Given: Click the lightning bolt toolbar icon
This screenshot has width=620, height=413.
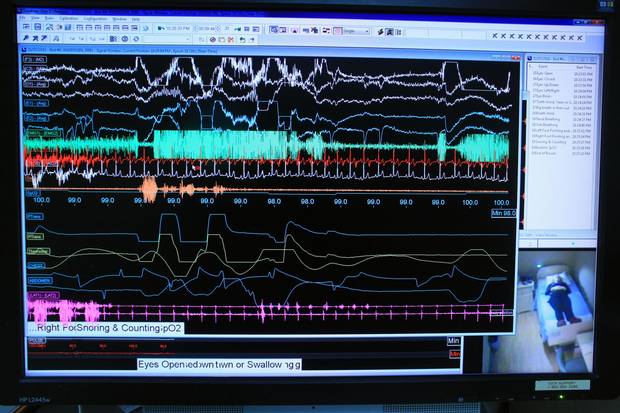Looking at the screenshot, I should (380, 31).
